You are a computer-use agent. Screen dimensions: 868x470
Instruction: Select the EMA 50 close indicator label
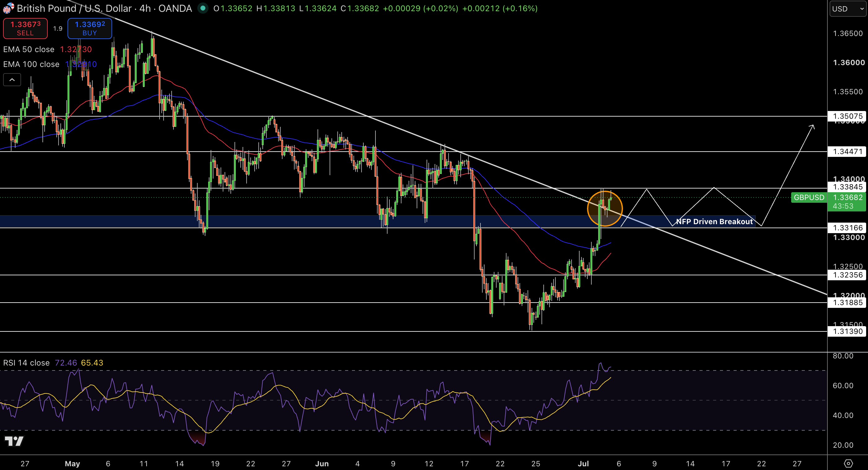click(x=28, y=49)
